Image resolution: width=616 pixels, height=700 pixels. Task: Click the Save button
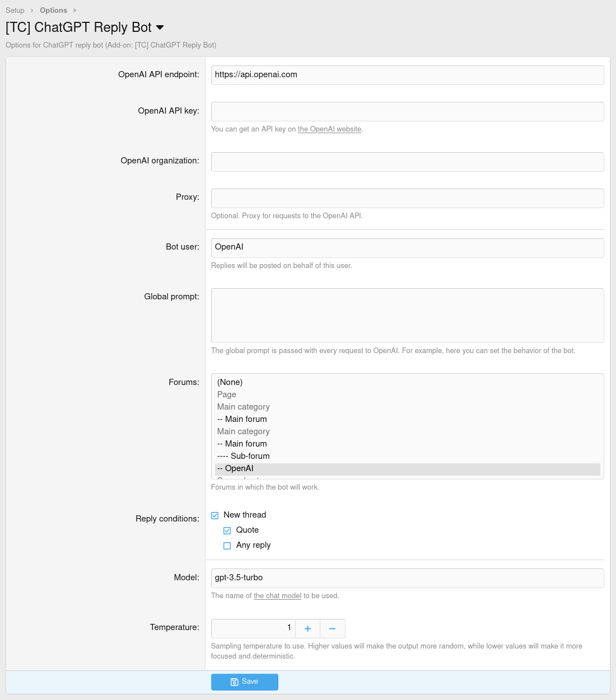coord(244,682)
